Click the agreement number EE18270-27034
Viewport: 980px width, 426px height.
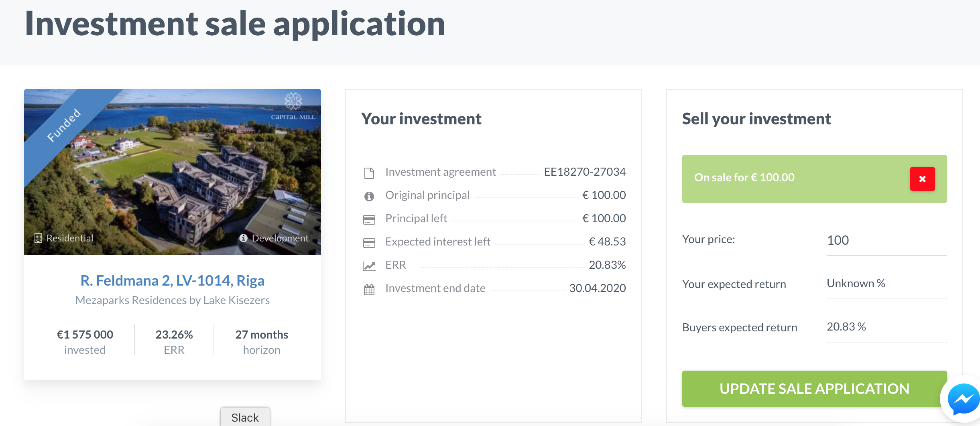(585, 172)
